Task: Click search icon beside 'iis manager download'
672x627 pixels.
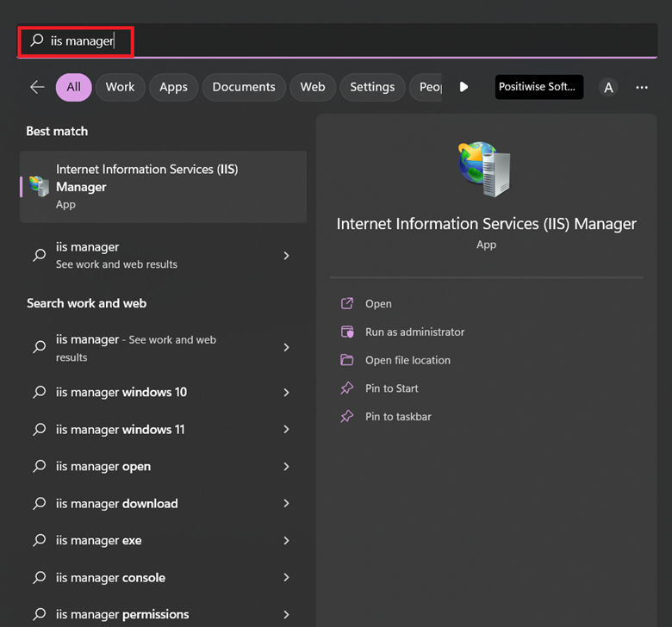Action: 40,503
